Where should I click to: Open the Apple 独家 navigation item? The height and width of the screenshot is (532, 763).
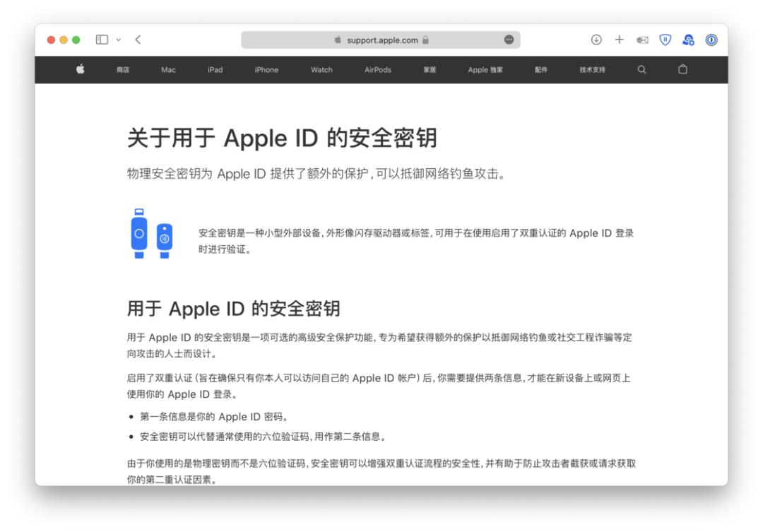485,70
